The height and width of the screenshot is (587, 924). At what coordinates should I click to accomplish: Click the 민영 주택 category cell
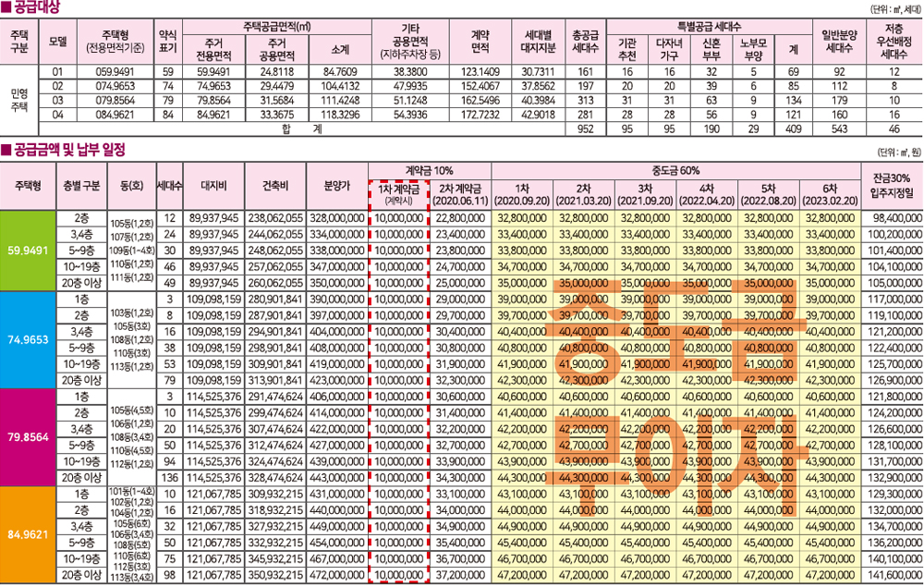click(19, 100)
